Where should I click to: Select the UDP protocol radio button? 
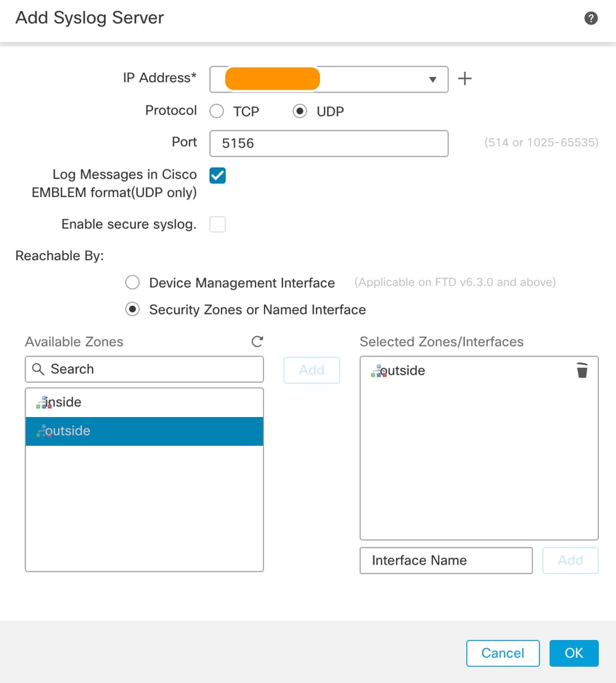tap(299, 111)
